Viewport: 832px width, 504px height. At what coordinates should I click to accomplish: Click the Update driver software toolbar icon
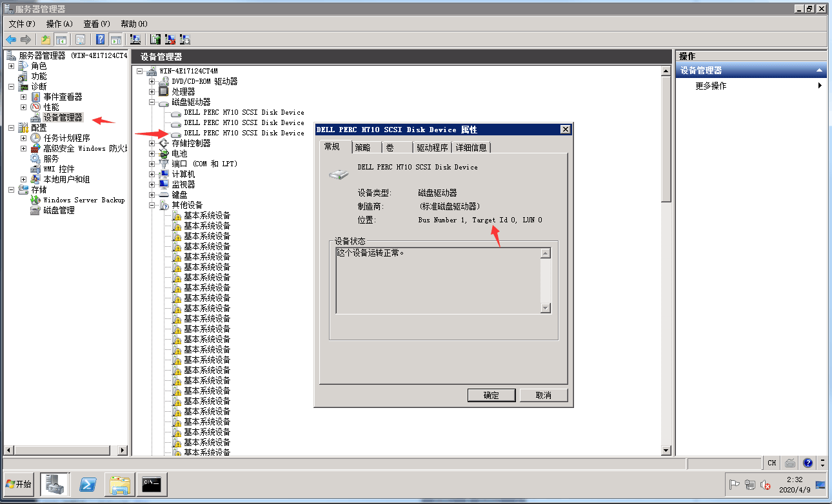[x=155, y=39]
